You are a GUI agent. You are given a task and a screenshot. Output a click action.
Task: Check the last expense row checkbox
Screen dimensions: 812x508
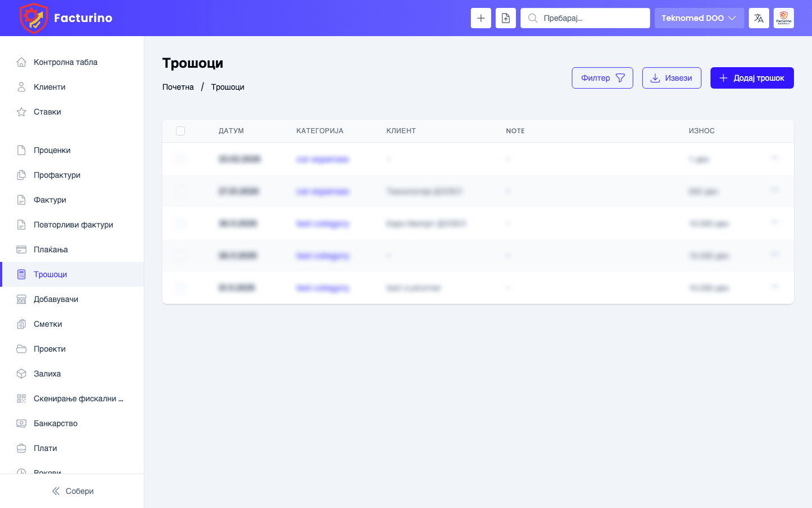coord(180,288)
